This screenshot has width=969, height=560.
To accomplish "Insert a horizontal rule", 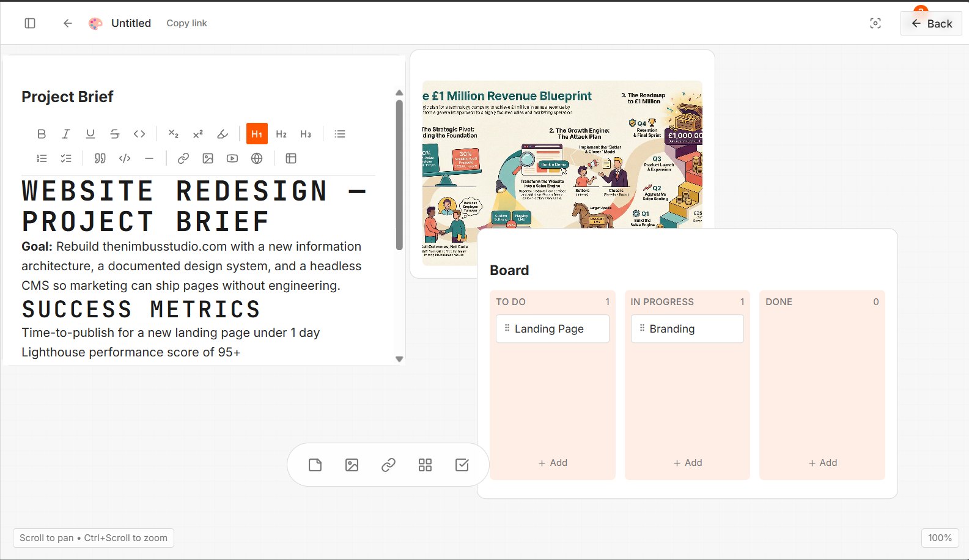I will coord(149,158).
